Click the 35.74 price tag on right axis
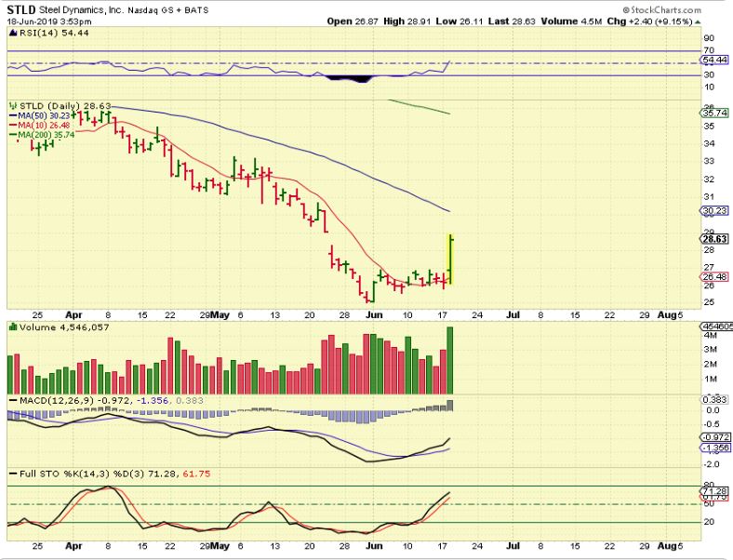The image size is (733, 560). [714, 113]
